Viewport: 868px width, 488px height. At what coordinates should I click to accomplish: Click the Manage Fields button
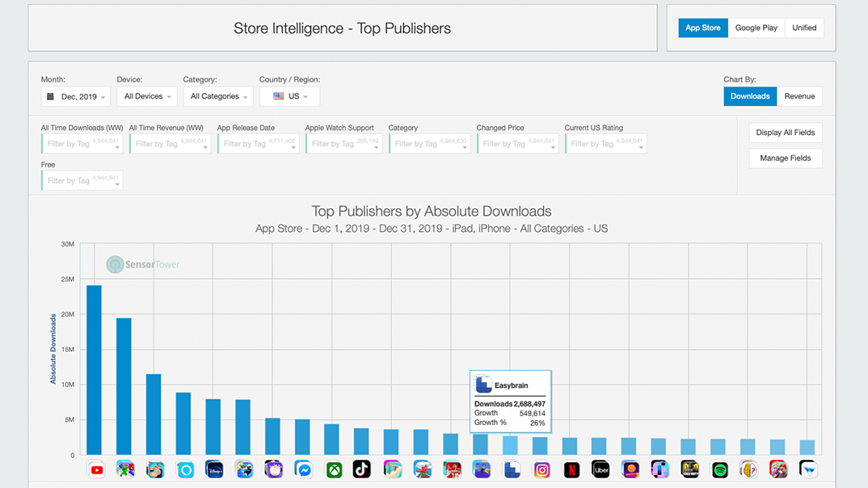click(x=785, y=158)
